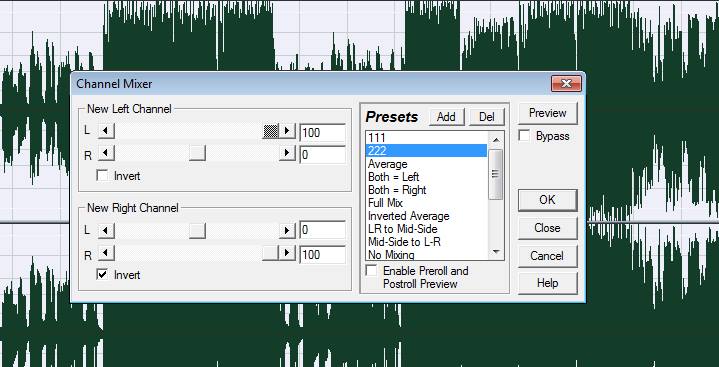Enable Preroll and Postroll Preview checkbox

click(x=372, y=271)
